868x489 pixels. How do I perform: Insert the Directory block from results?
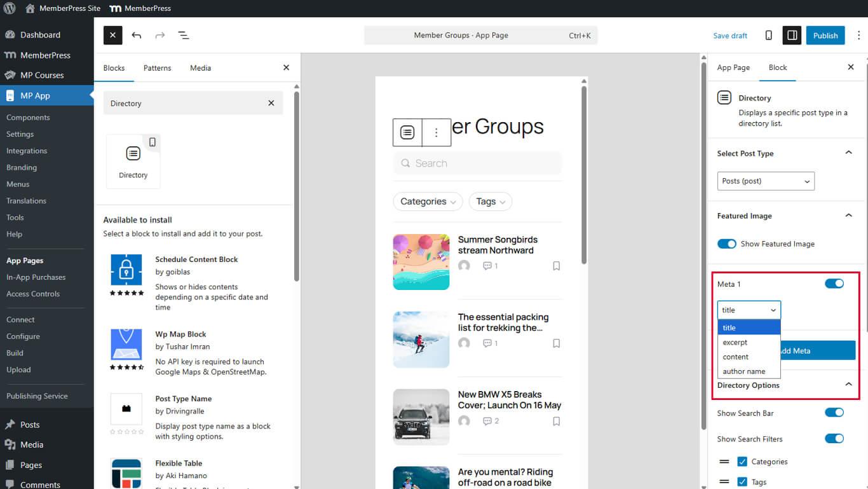tap(133, 162)
